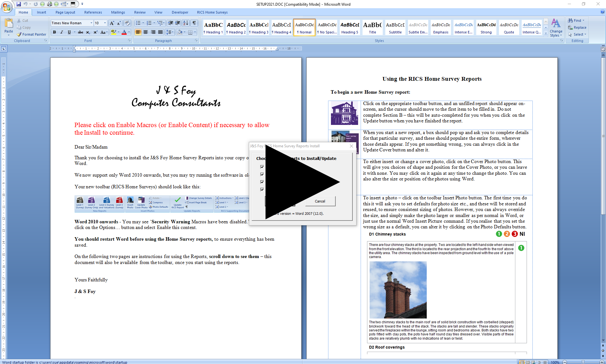Align text to the right
The height and width of the screenshot is (364, 606).
tap(153, 32)
